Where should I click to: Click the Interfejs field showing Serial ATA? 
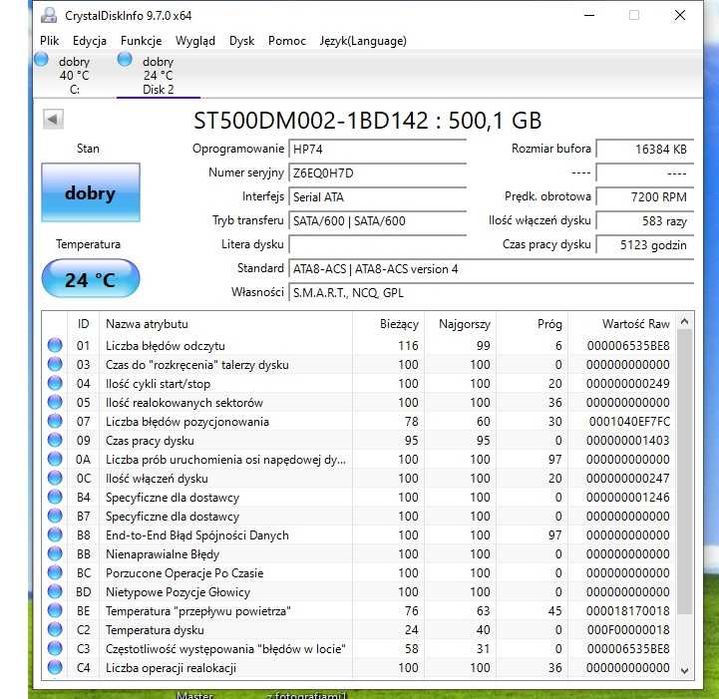[x=378, y=197]
